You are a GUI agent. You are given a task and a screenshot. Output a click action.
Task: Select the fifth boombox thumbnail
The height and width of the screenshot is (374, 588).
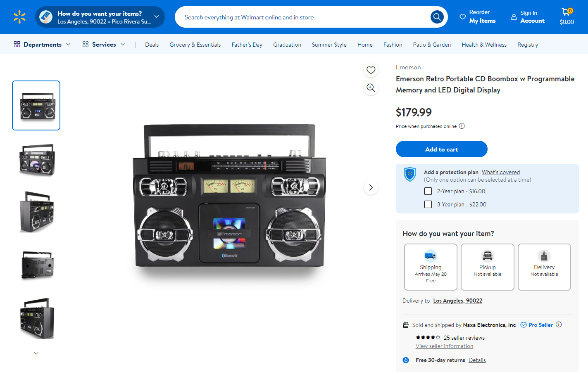[x=36, y=318]
